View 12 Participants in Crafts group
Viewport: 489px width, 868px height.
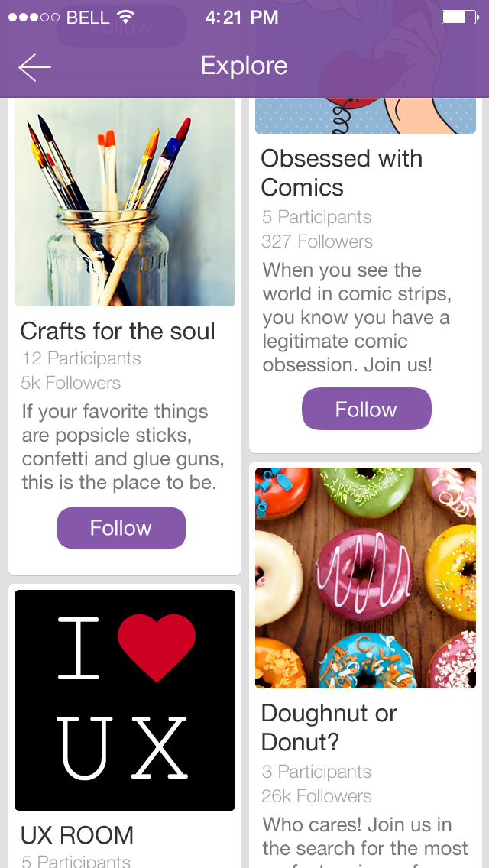[x=81, y=358]
